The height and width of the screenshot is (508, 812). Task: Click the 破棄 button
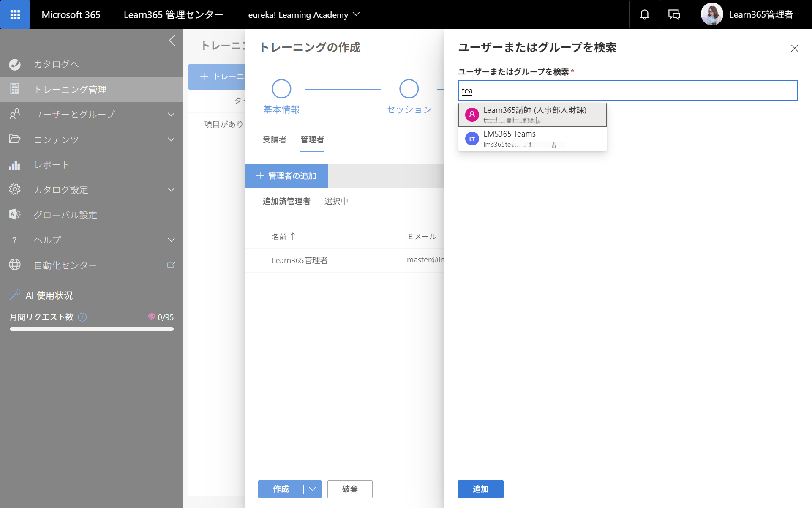point(350,489)
